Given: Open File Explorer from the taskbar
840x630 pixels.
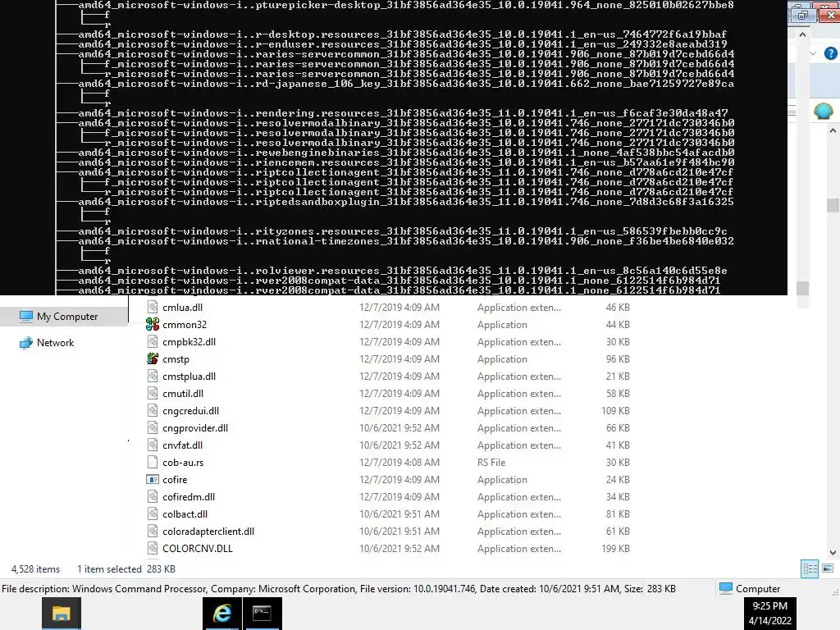Looking at the screenshot, I should [61, 614].
